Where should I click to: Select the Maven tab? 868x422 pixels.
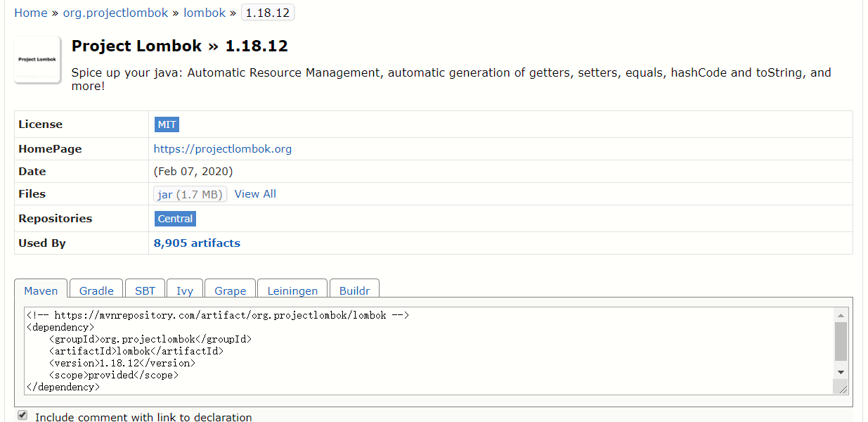pyautogui.click(x=41, y=290)
